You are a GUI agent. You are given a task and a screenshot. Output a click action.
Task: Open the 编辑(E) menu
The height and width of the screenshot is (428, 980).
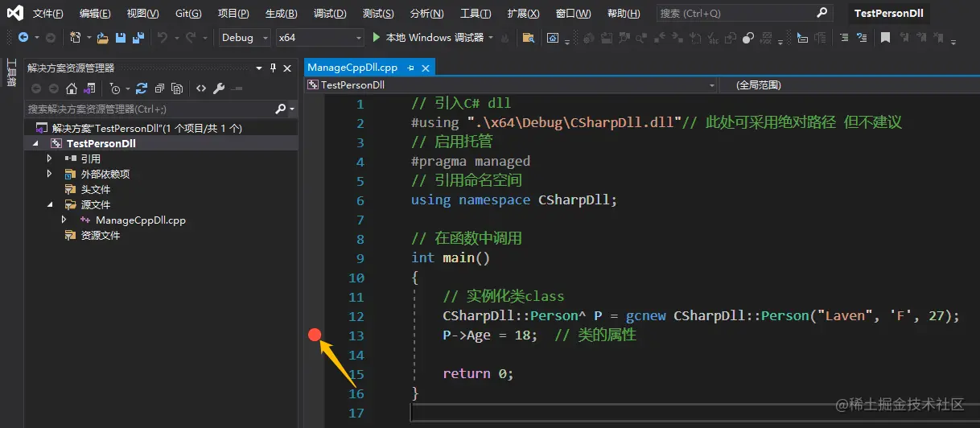[95, 14]
